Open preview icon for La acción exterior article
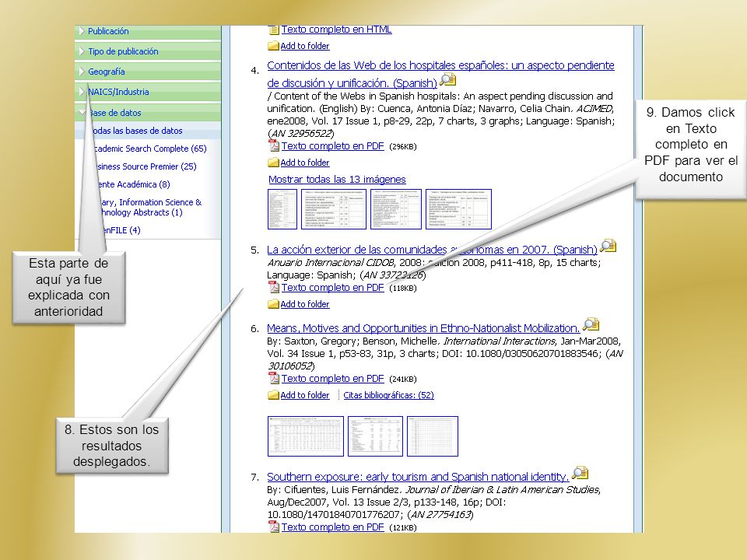747x560 pixels. point(608,247)
